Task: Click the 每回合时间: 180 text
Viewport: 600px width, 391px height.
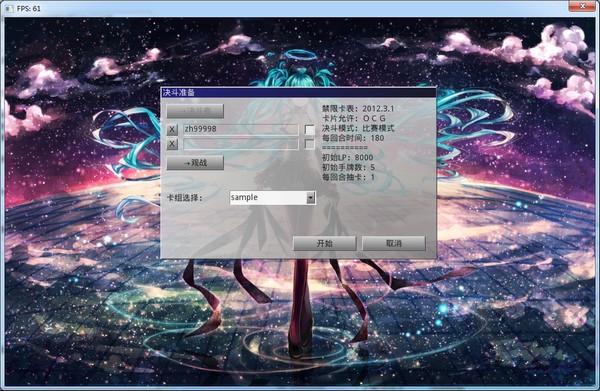Action: tap(353, 138)
